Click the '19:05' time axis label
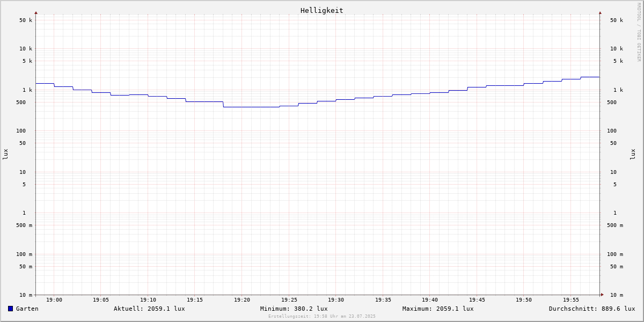Screen dimensions: 644x322 (101, 300)
